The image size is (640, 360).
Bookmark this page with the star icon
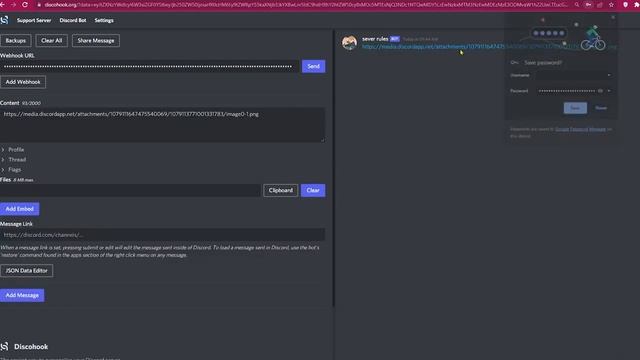click(611, 5)
